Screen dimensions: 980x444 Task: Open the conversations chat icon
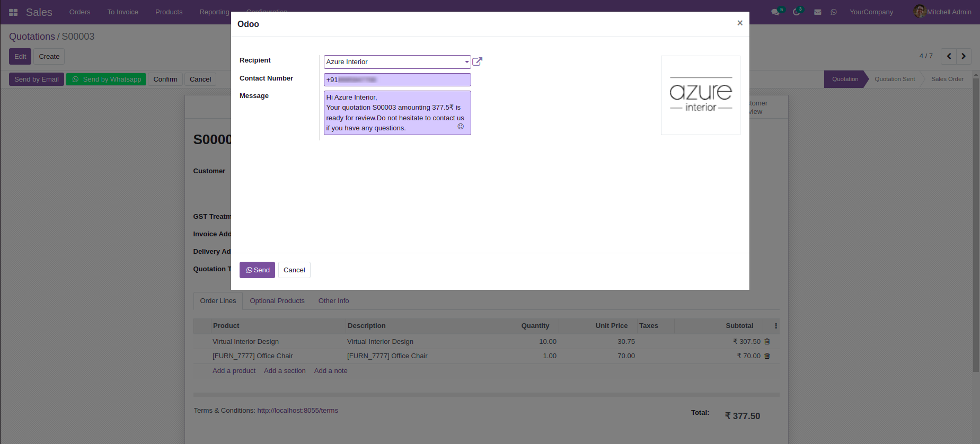click(x=776, y=12)
